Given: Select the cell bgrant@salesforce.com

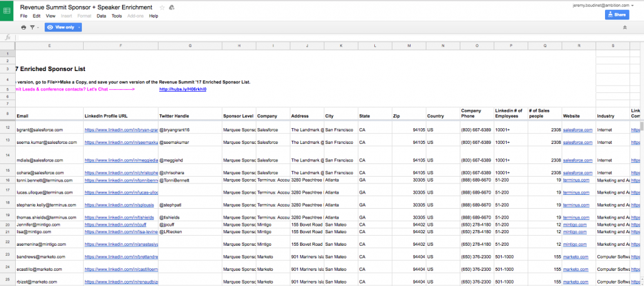Looking at the screenshot, I should (49, 128).
